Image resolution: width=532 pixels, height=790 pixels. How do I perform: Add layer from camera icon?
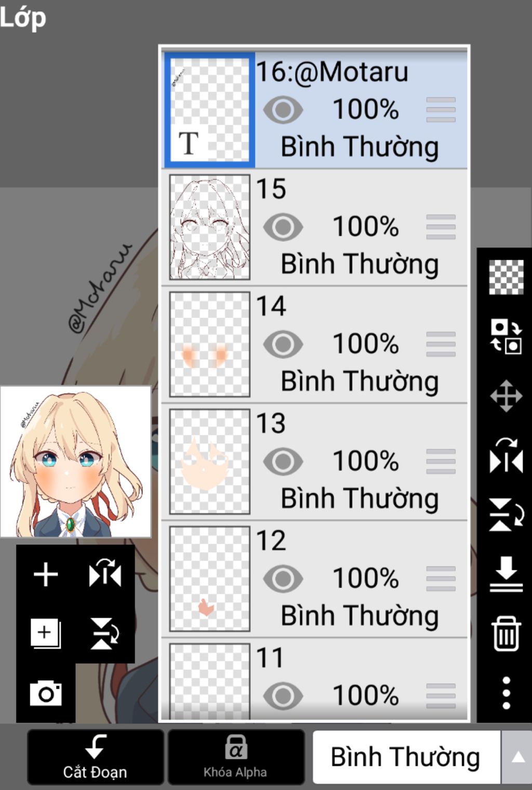46,693
